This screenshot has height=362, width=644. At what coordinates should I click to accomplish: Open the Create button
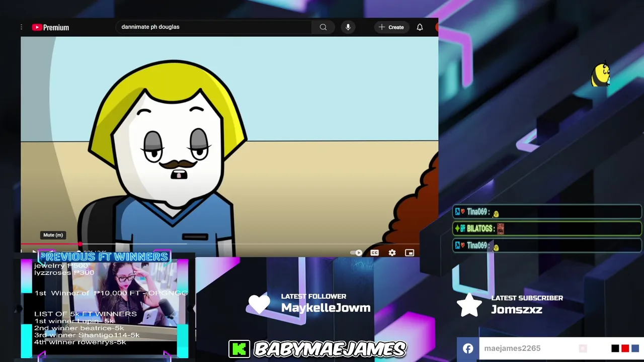(x=391, y=27)
